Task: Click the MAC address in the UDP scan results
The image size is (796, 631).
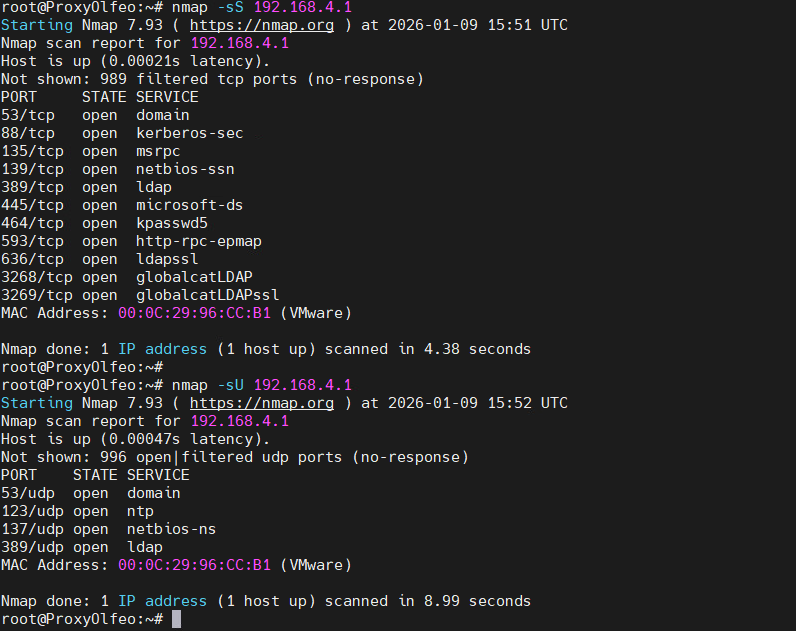Action: point(194,565)
